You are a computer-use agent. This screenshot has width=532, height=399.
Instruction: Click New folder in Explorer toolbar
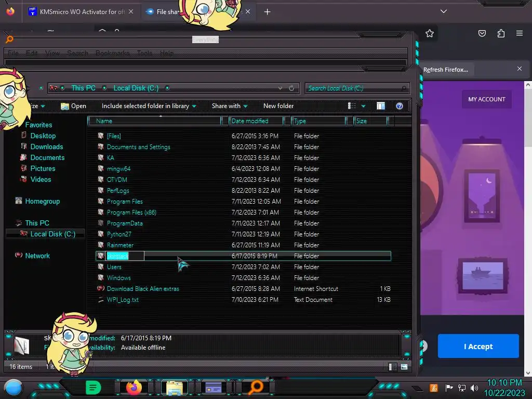click(278, 106)
